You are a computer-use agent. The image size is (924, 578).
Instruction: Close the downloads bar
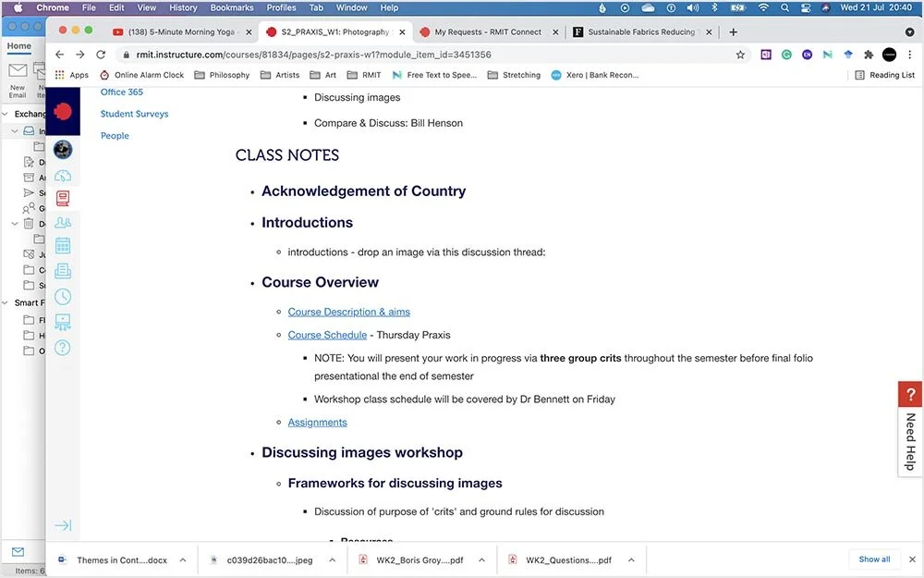click(912, 560)
